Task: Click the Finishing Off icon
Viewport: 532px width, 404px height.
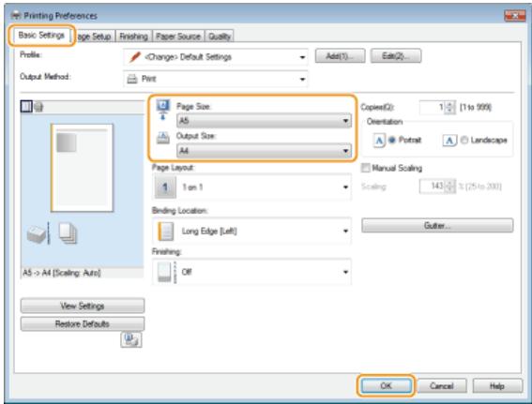Action: [167, 272]
